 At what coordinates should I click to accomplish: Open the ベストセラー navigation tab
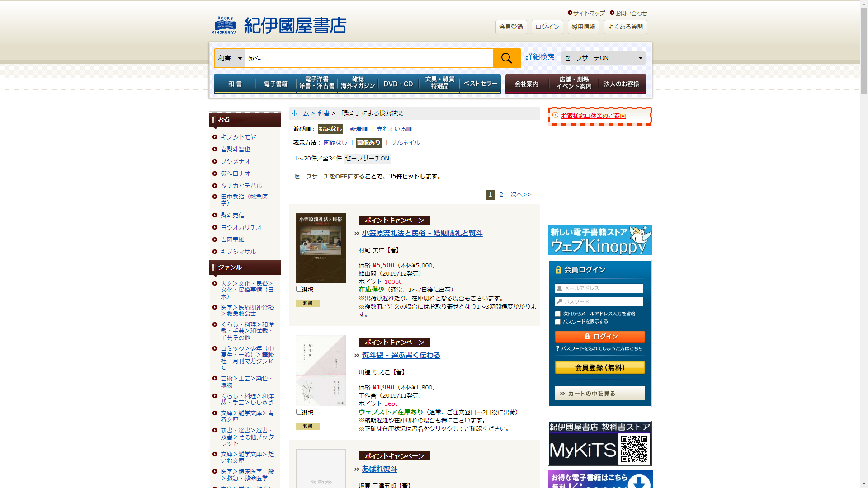click(x=480, y=84)
